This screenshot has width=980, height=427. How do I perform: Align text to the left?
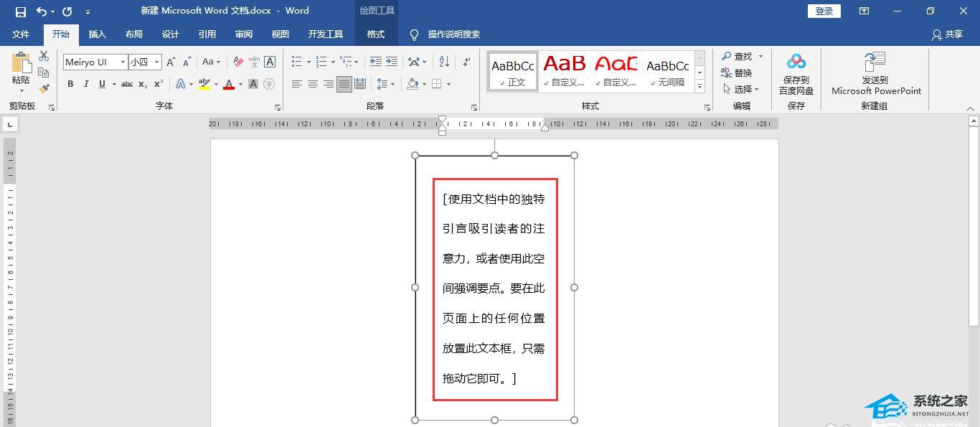click(296, 84)
